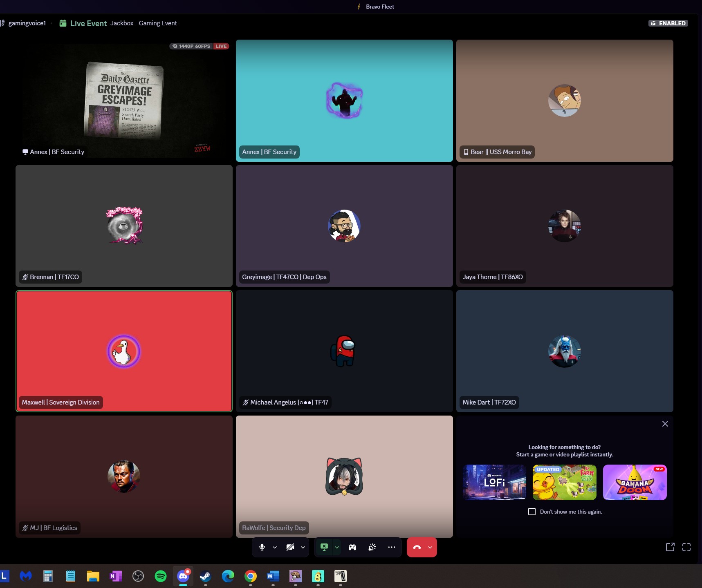Check 'Don't show me this again'
The width and height of the screenshot is (702, 588).
click(x=532, y=512)
